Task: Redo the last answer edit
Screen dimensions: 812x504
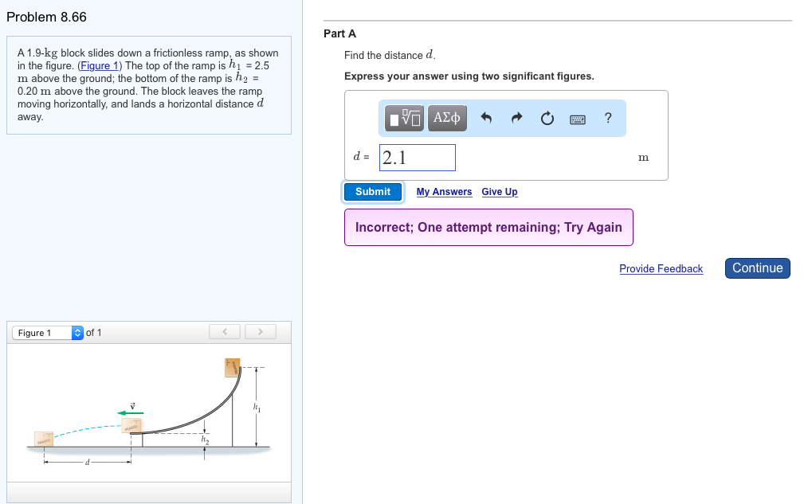Action: (516, 117)
